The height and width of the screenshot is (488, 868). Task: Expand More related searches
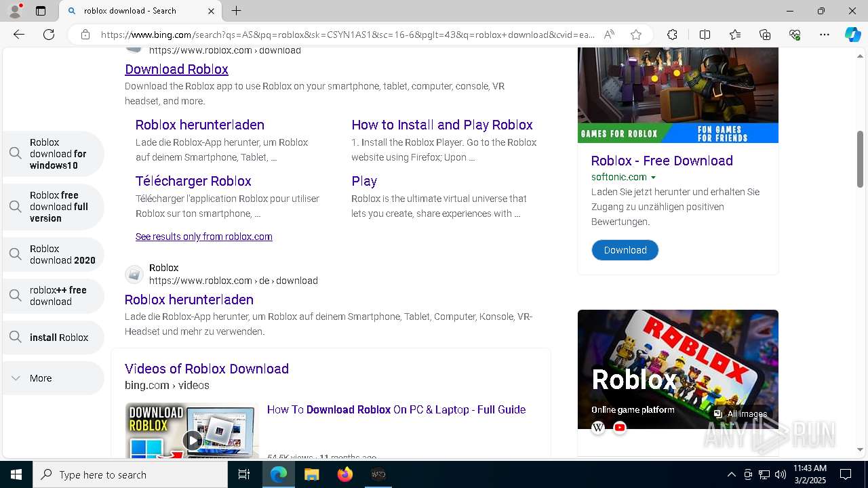[x=54, y=378]
